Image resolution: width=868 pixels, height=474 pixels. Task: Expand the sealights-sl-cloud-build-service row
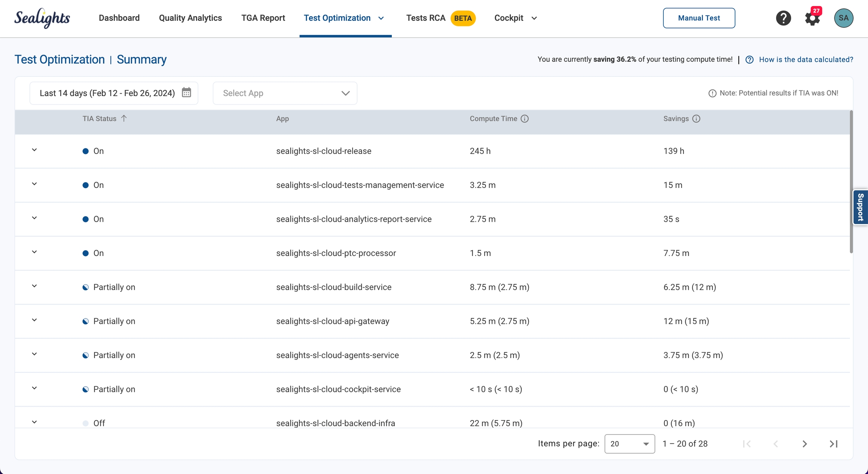click(x=34, y=286)
